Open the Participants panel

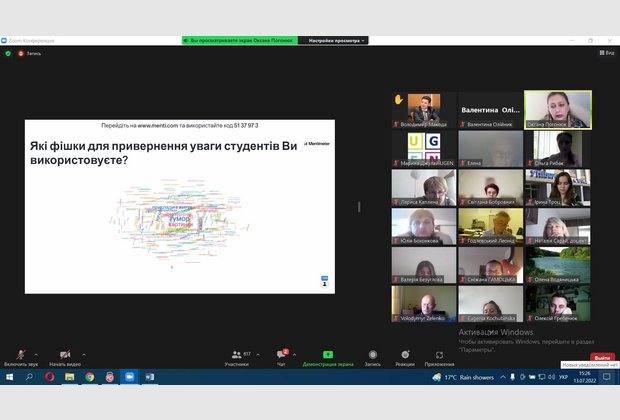click(x=236, y=356)
